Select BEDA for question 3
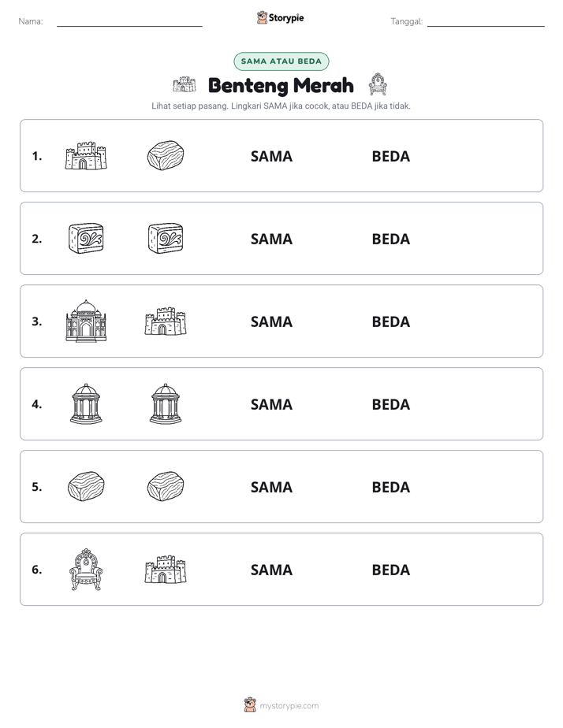The image size is (563, 728). [x=390, y=321]
